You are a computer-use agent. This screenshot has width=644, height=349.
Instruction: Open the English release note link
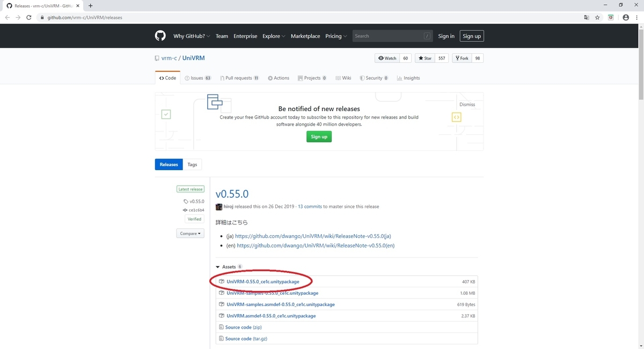point(316,245)
